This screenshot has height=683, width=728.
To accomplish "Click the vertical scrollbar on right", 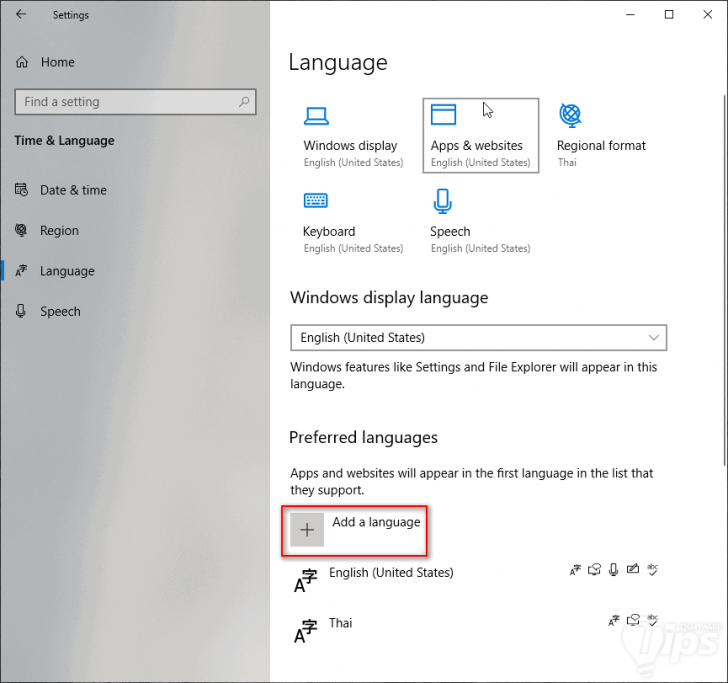I will tap(725, 280).
